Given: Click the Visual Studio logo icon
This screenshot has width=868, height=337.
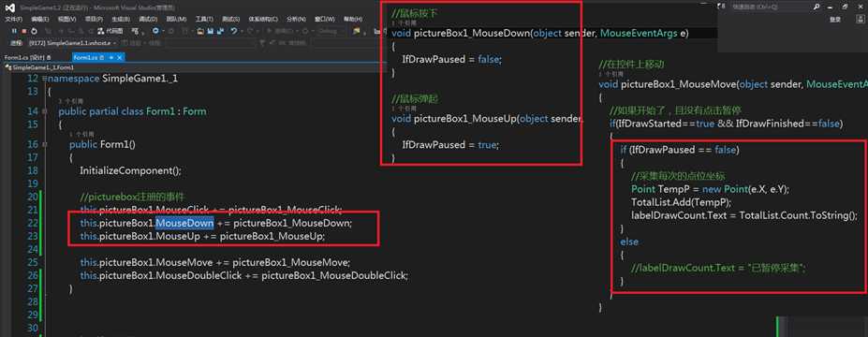Looking at the screenshot, I should pos(10,8).
